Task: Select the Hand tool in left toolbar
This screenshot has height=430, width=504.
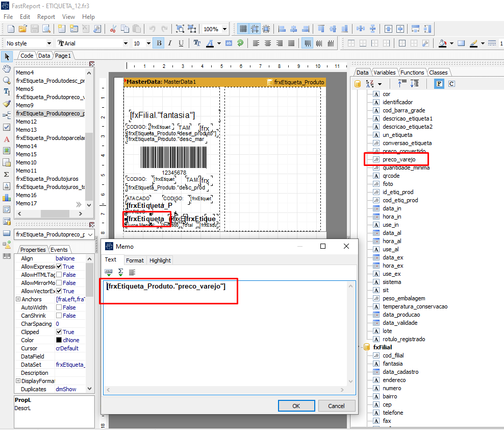Action: click(7, 68)
